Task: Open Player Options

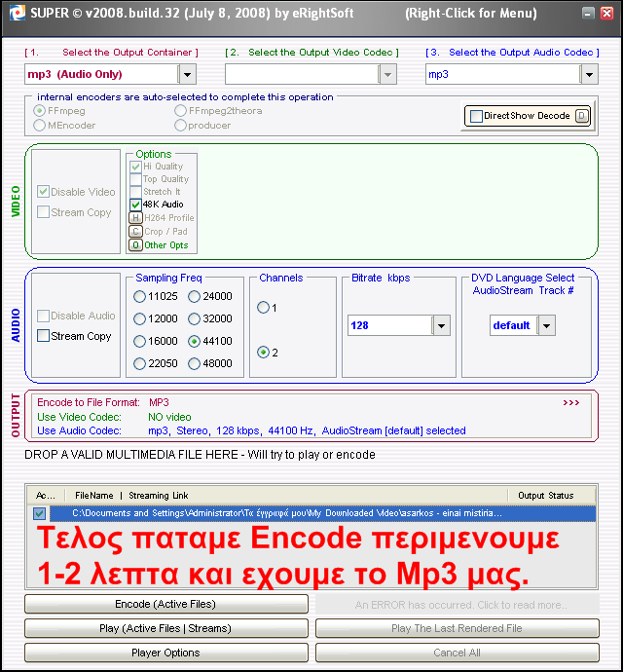Action: click(166, 653)
